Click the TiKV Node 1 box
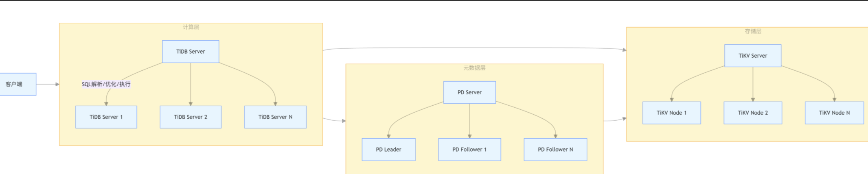 [x=671, y=113]
